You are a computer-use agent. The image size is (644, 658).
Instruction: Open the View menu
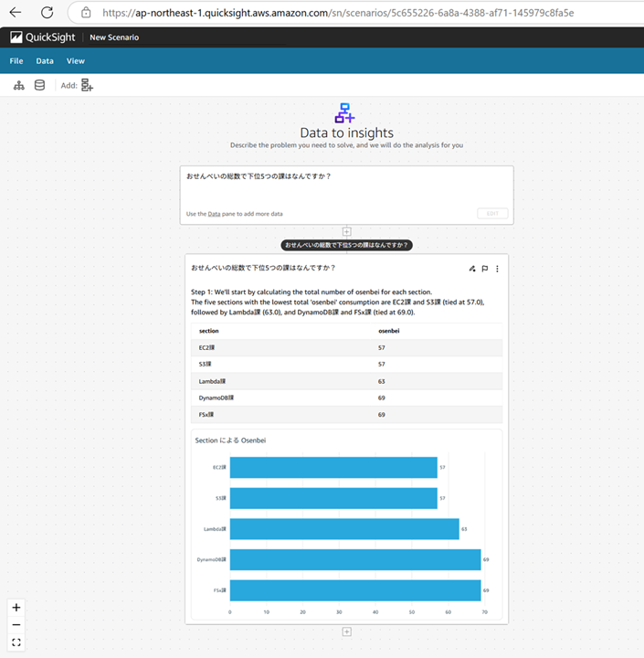pyautogui.click(x=76, y=61)
